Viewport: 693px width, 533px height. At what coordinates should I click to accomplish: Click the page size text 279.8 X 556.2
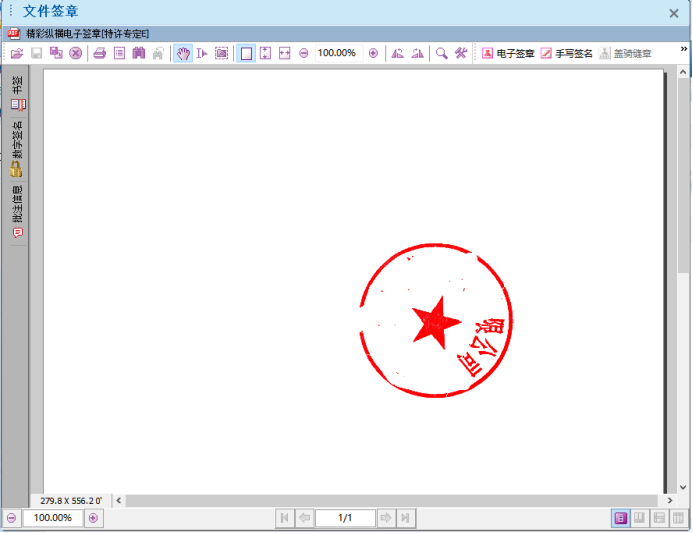(x=71, y=501)
